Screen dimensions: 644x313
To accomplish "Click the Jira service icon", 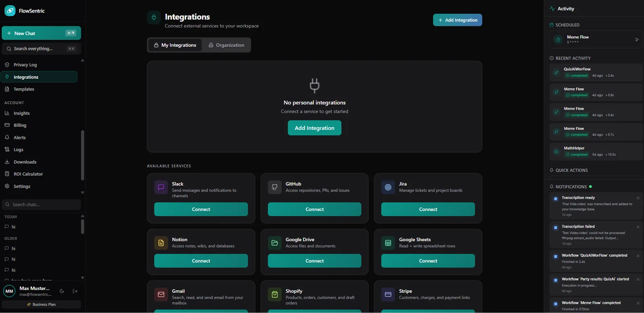I will 388,187.
